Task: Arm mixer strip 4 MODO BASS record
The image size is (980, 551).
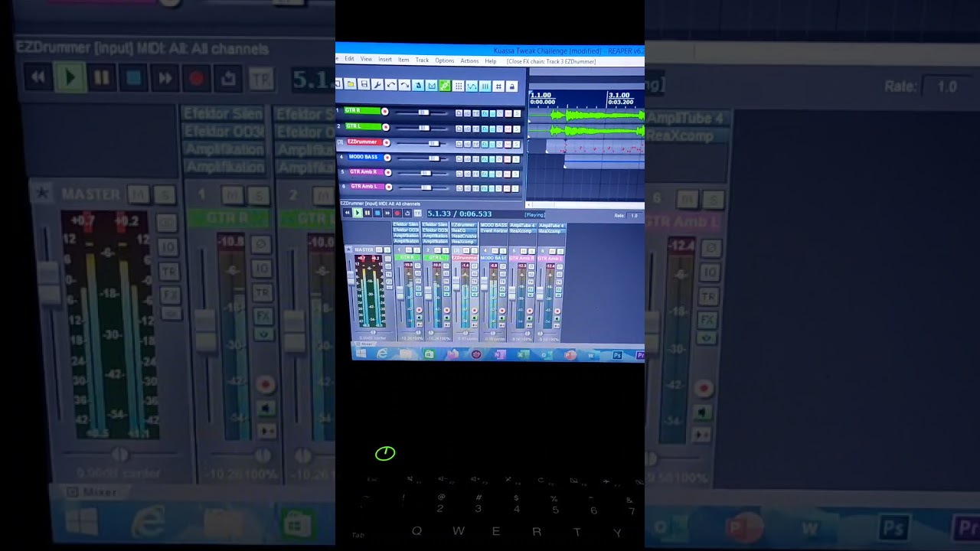Action: pos(502,311)
